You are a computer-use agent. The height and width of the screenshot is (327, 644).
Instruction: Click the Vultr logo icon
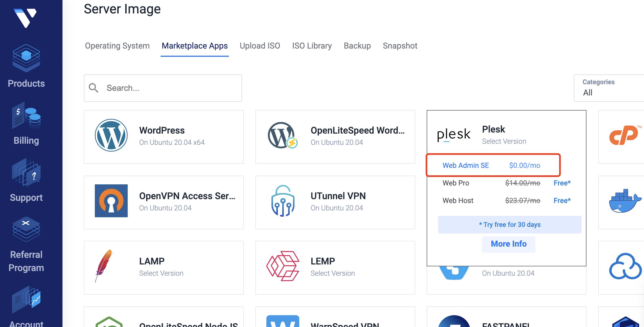(x=25, y=18)
